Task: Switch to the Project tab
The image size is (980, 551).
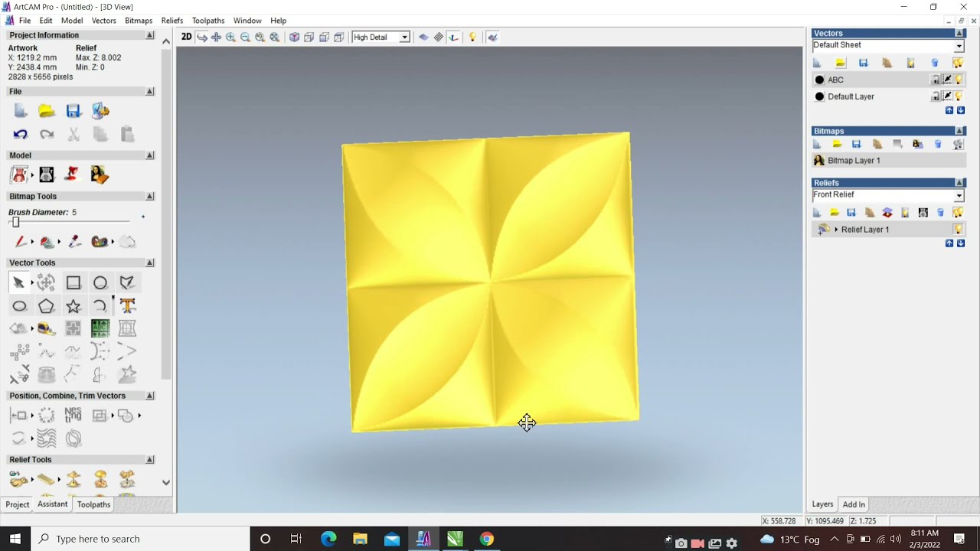Action: click(x=17, y=504)
